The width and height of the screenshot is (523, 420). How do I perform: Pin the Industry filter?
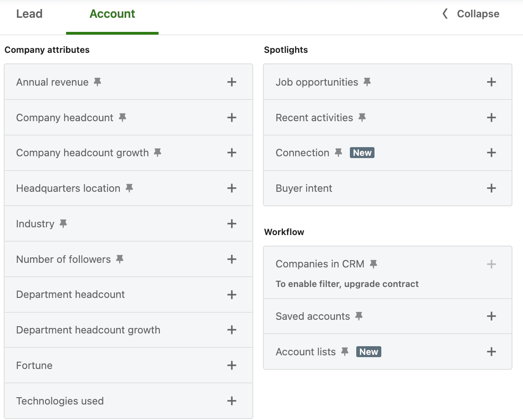point(63,223)
